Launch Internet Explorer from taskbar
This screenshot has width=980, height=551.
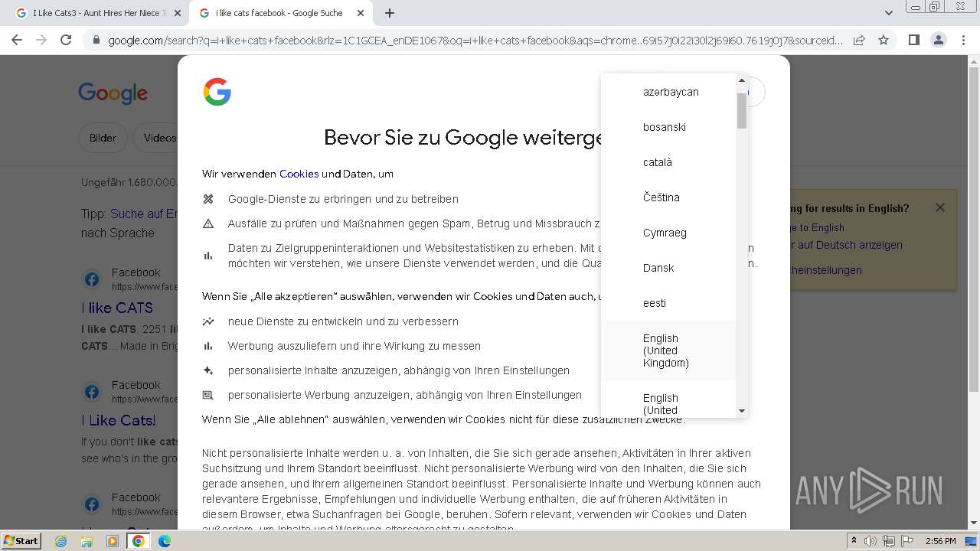pos(61,541)
